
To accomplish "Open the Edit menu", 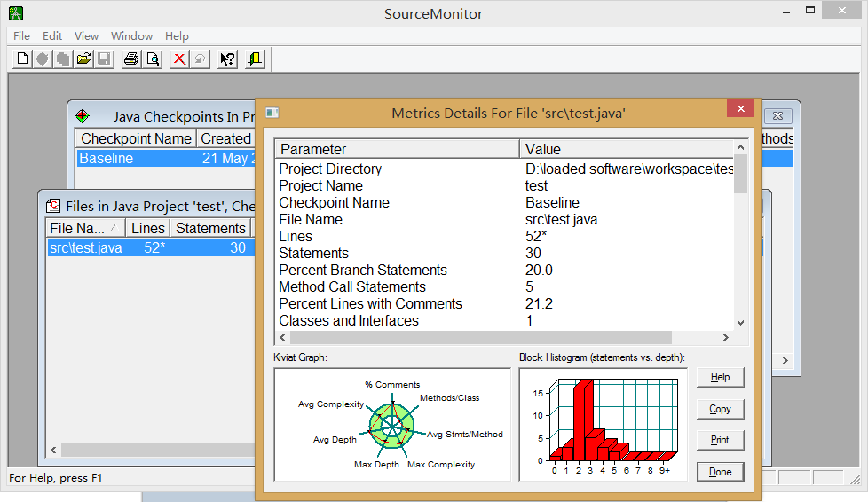I will 52,36.
